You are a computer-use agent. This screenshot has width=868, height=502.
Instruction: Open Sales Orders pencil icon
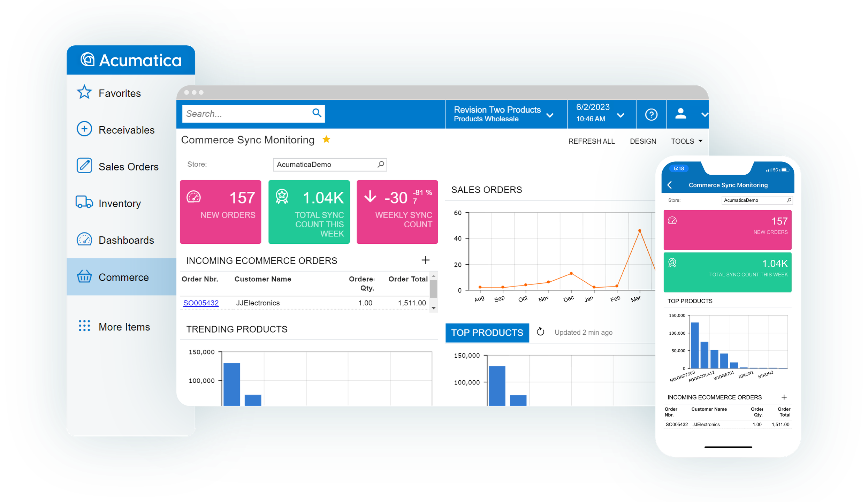[84, 166]
